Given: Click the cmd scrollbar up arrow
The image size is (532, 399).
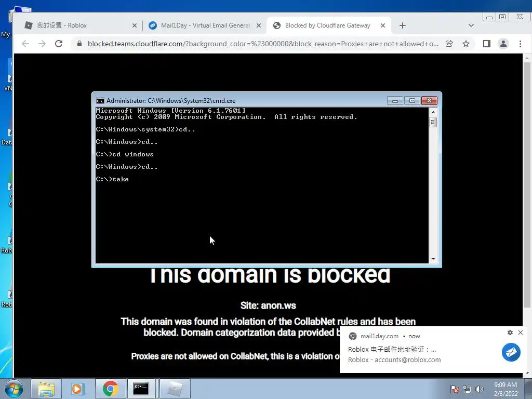Looking at the screenshot, I should pyautogui.click(x=433, y=112).
